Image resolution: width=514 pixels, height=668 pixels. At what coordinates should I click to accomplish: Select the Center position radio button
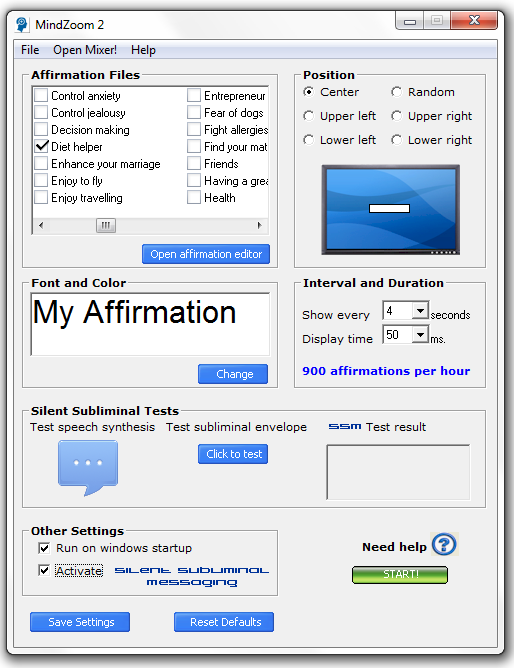tap(309, 92)
